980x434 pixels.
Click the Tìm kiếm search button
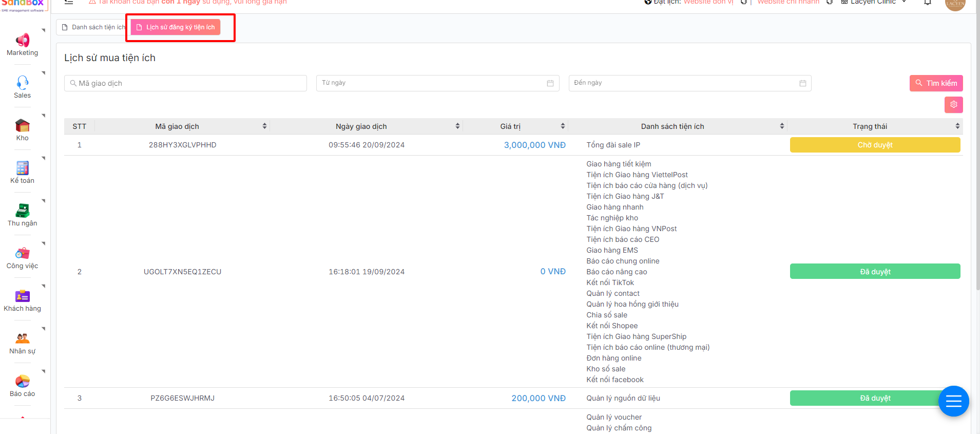coord(936,83)
